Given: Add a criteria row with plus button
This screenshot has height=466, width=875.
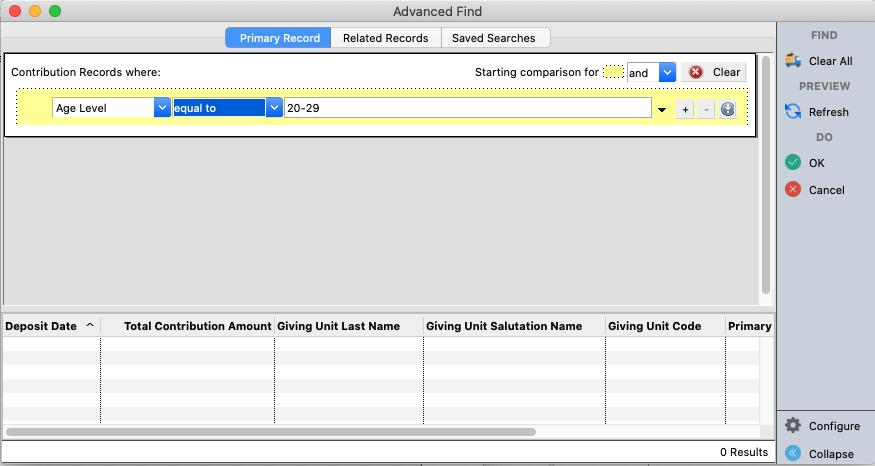Looking at the screenshot, I should coord(685,109).
